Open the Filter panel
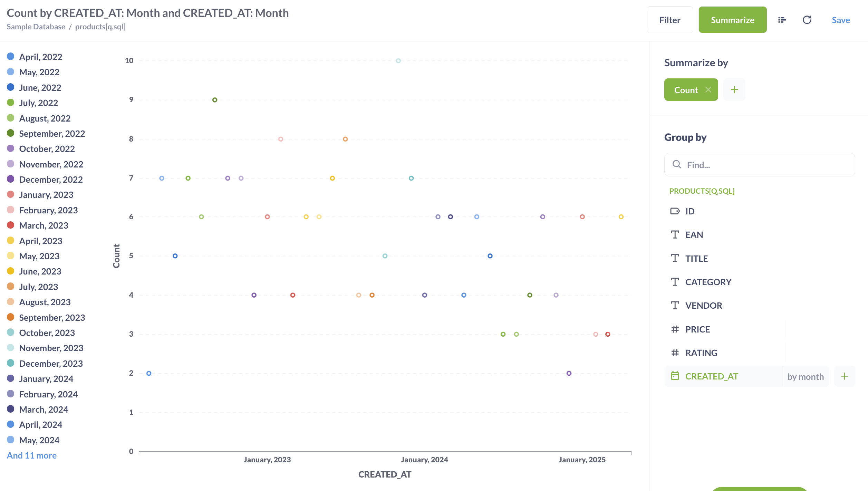This screenshot has height=491, width=868. click(669, 20)
